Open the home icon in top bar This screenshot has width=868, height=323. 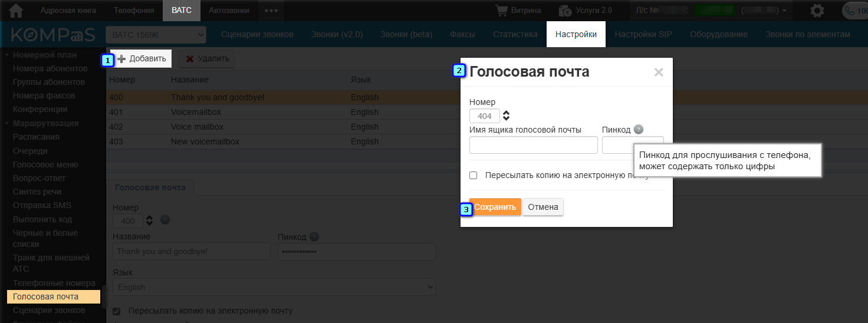[x=16, y=11]
